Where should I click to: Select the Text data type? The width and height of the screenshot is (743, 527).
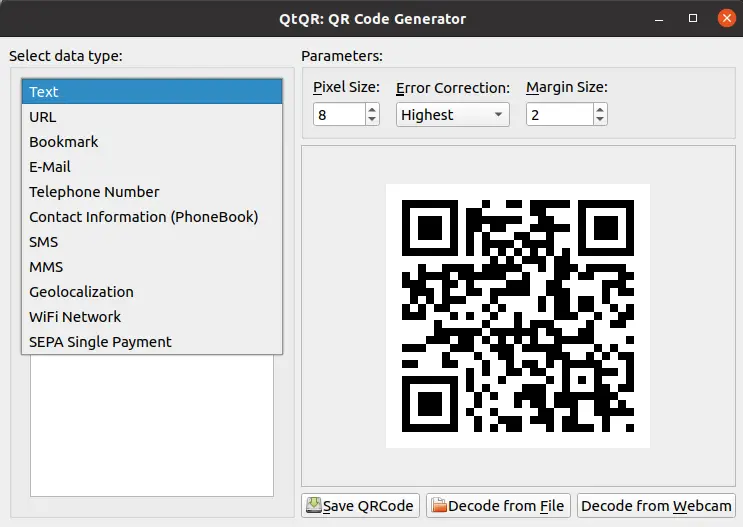click(152, 91)
